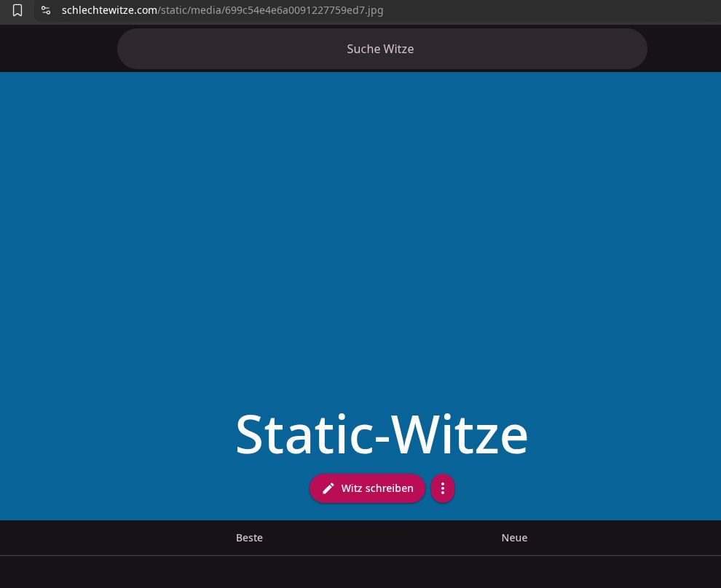Click the schlechtewitze.com domain in address bar
This screenshot has width=721, height=588.
tap(109, 10)
